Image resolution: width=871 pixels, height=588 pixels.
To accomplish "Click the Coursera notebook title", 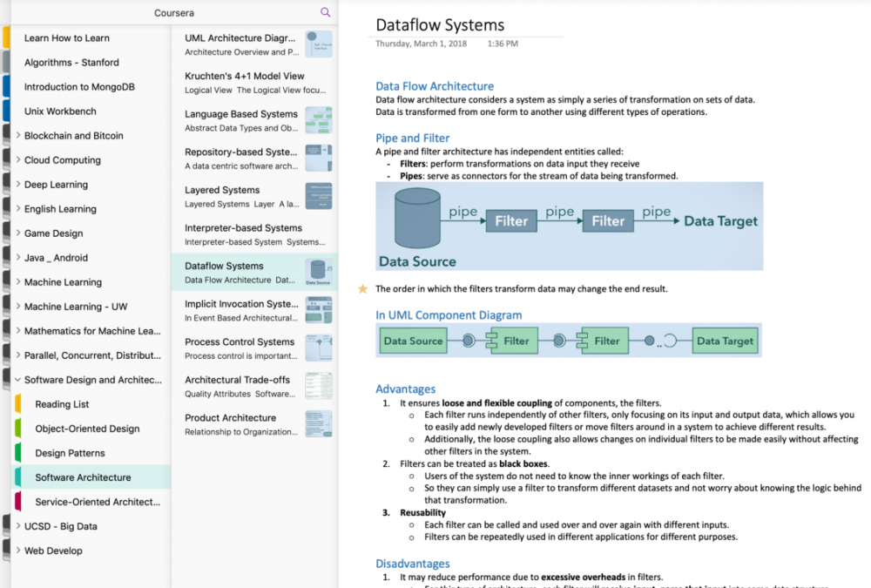I will [x=174, y=13].
